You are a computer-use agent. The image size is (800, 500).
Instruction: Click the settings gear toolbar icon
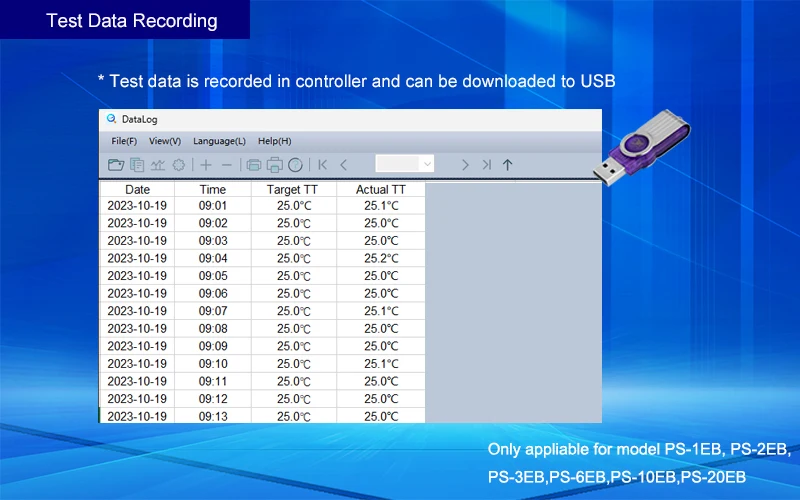179,165
